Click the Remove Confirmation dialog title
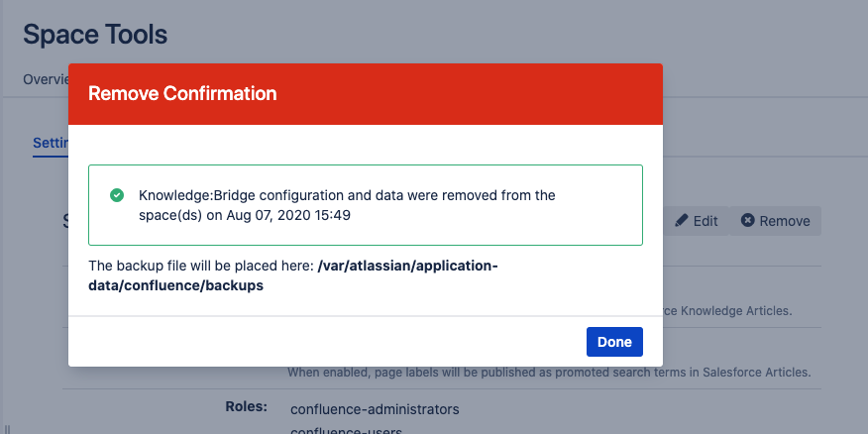Image resolution: width=868 pixels, height=434 pixels. click(182, 94)
